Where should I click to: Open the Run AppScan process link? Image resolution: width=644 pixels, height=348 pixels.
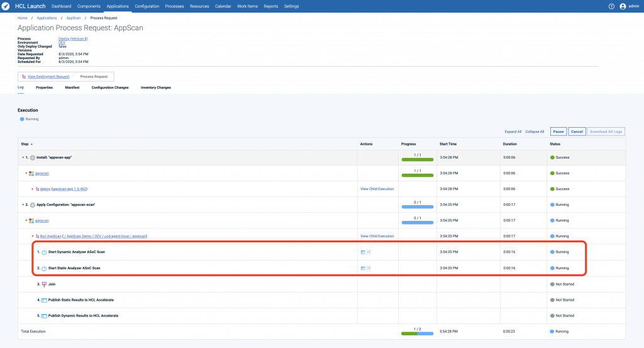click(x=50, y=236)
